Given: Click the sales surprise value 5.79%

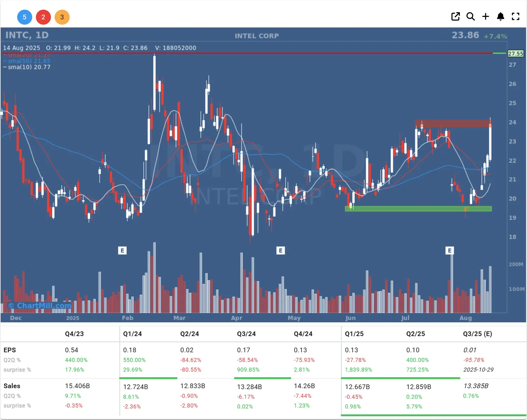Looking at the screenshot, I should point(414,406).
